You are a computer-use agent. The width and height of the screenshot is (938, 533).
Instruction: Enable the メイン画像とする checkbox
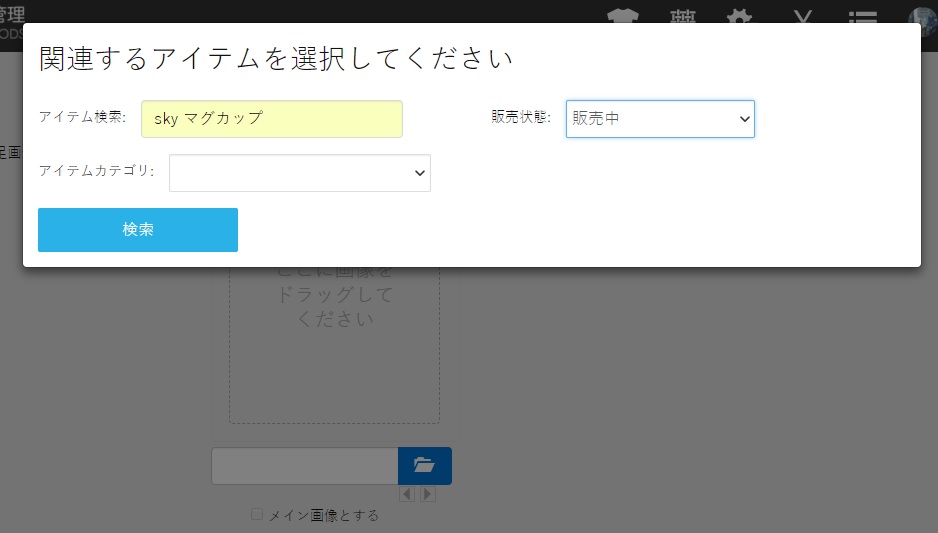pos(257,514)
